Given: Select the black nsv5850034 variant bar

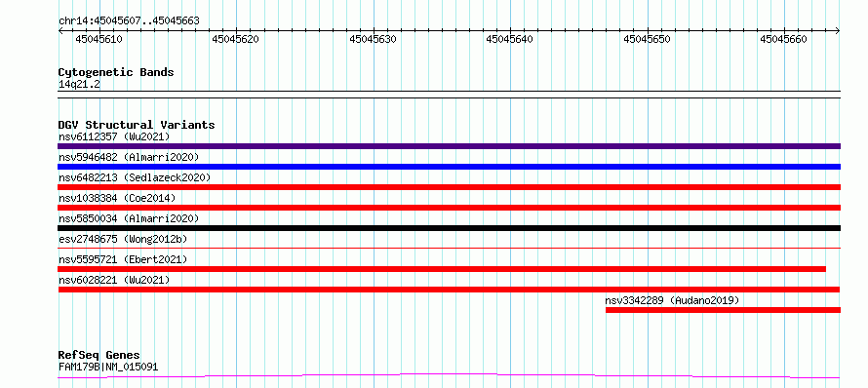Looking at the screenshot, I should click(449, 228).
